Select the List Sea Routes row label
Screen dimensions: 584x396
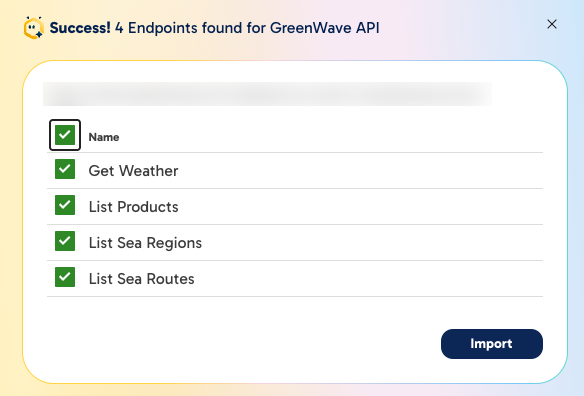tap(142, 279)
